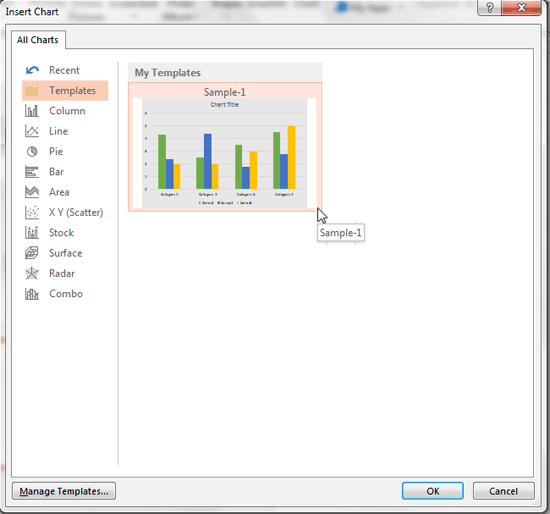Dismiss dialog with Cancel button

point(503,491)
